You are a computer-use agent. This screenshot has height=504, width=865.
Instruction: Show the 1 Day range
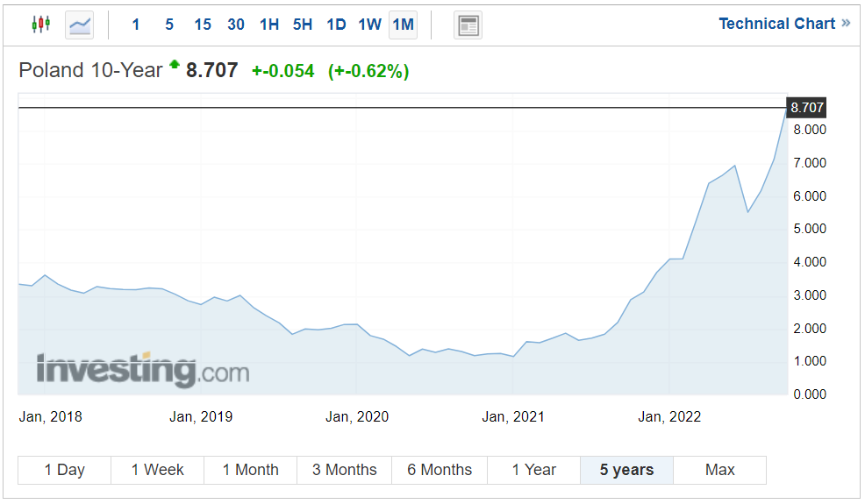65,470
